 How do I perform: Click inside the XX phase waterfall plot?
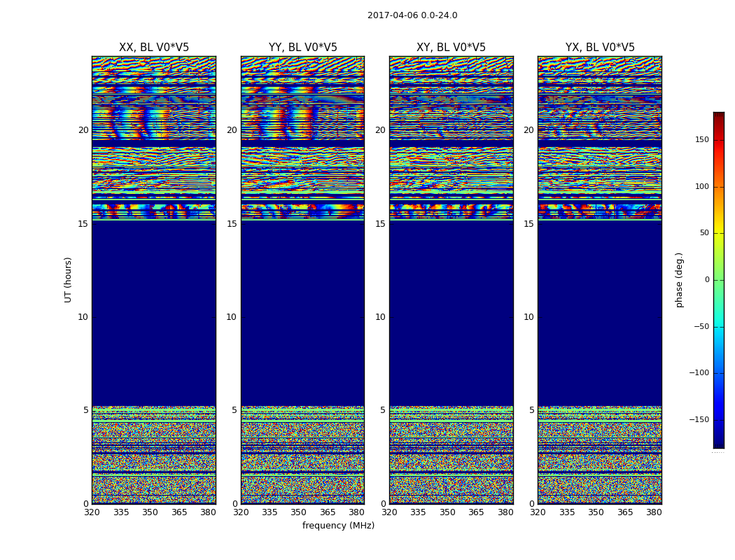pos(154,280)
